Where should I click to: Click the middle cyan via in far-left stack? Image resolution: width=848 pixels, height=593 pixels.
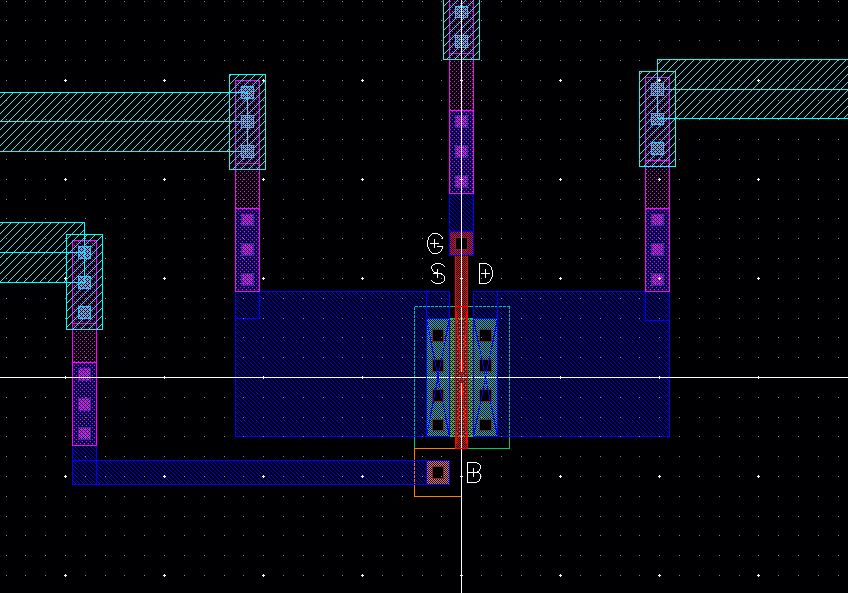point(84,282)
